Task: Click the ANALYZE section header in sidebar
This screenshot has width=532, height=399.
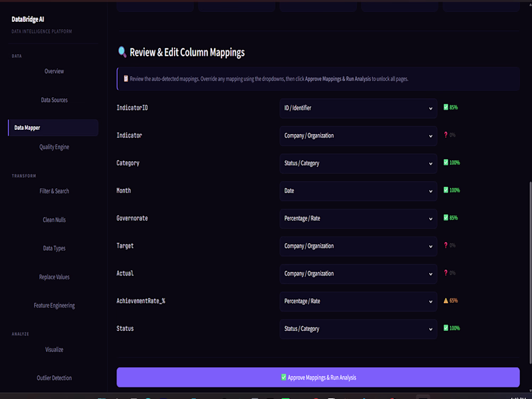Action: [x=20, y=334]
